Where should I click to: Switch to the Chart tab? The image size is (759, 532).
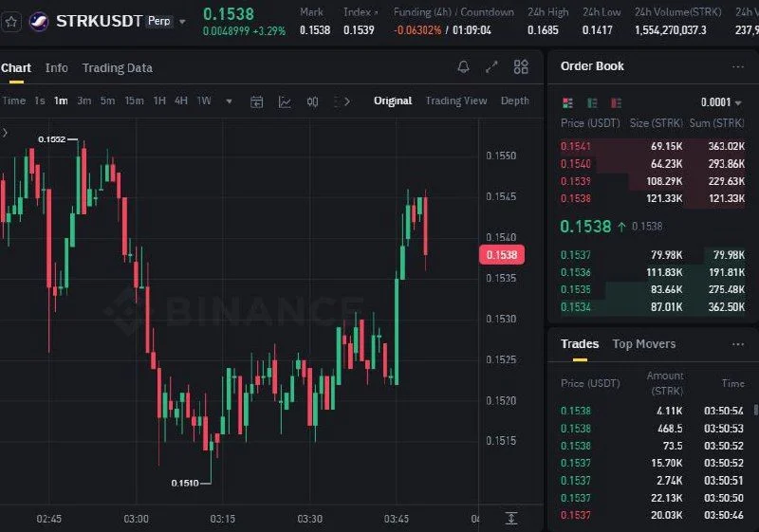click(x=16, y=68)
